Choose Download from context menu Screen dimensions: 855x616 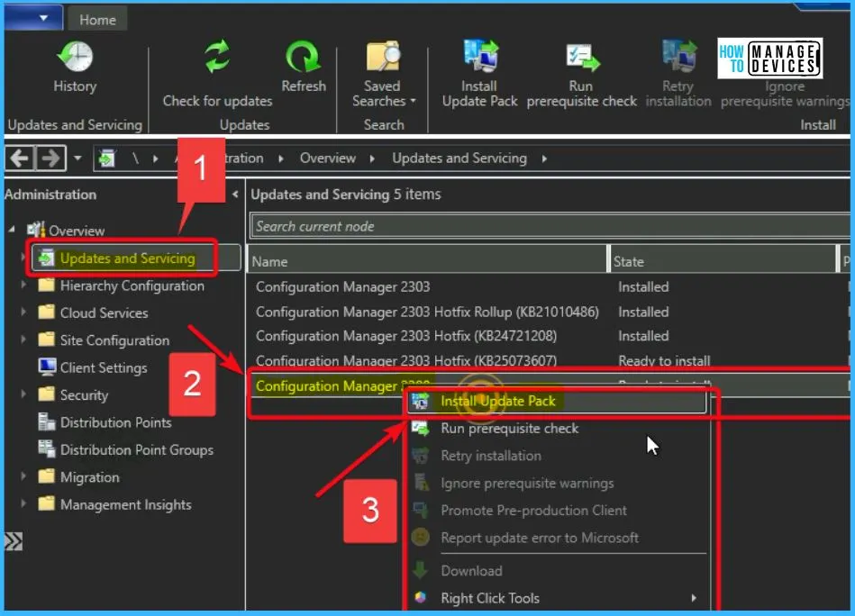tap(557, 571)
